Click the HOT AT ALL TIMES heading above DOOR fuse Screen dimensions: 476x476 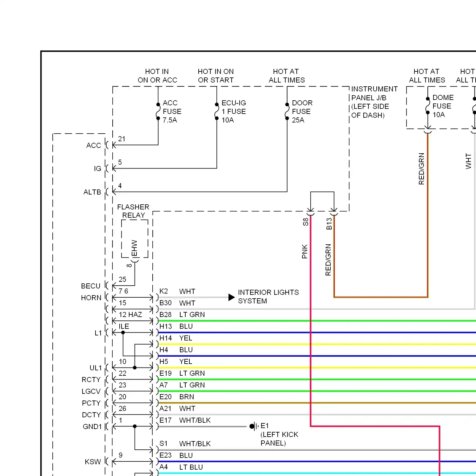click(287, 76)
